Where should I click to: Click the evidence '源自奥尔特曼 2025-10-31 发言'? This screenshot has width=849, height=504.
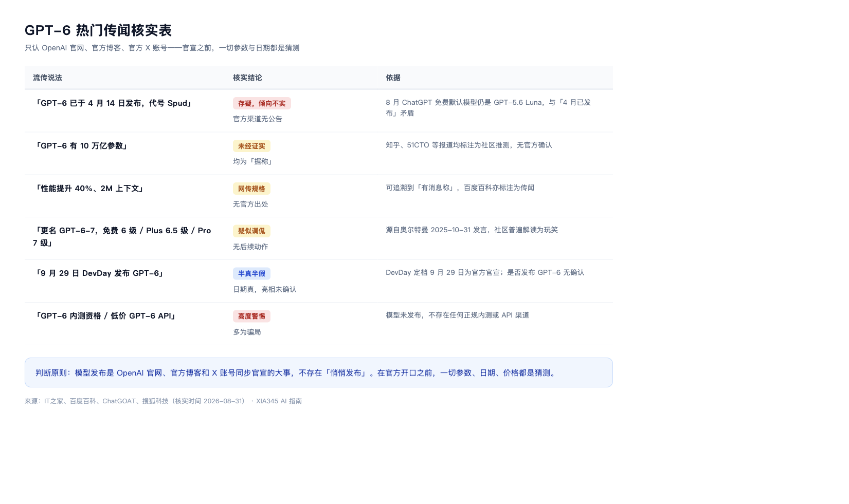click(x=472, y=230)
